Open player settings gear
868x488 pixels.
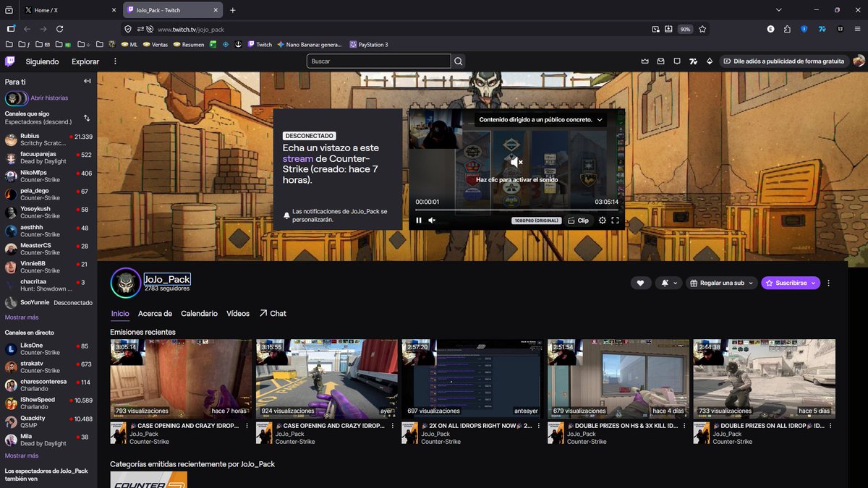pos(603,221)
